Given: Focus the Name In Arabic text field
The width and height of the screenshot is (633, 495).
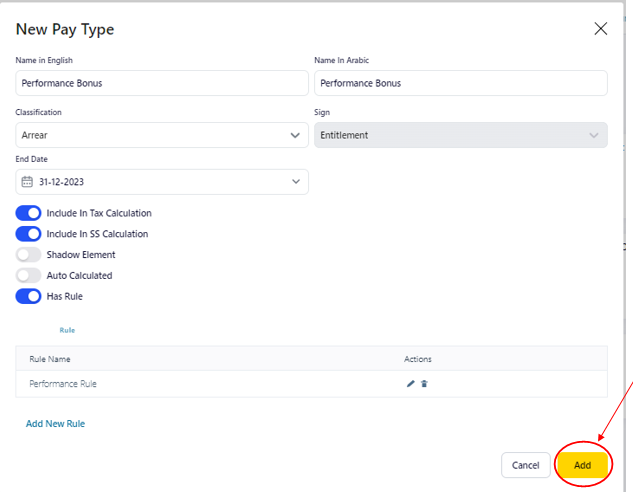Looking at the screenshot, I should 460,83.
